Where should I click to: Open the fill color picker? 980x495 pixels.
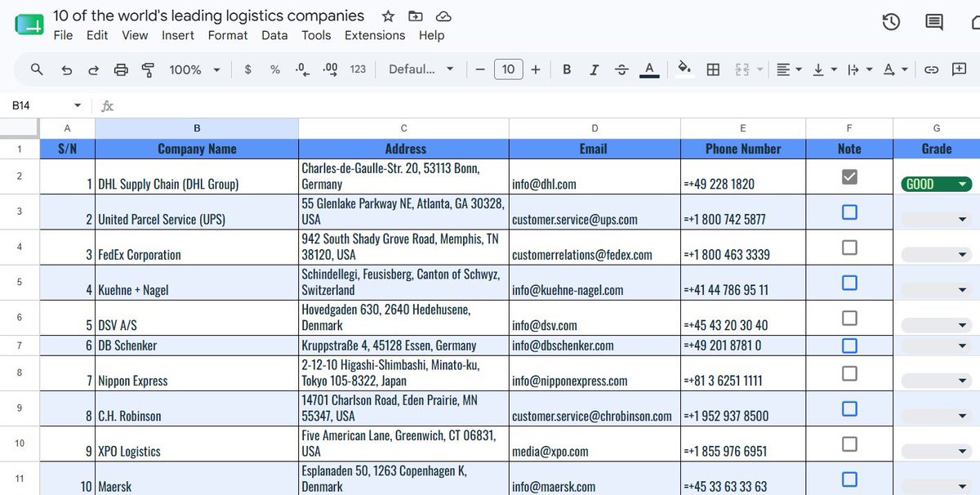[684, 69]
